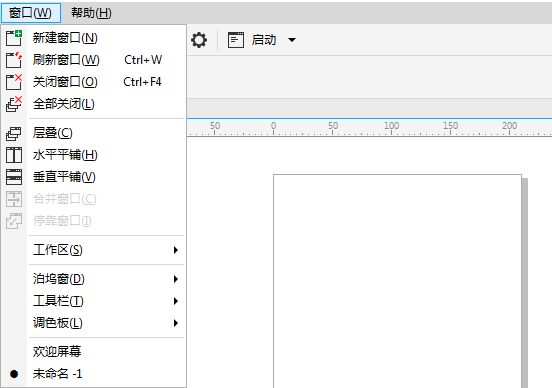This screenshot has height=388, width=552.
Task: Click the Close Window icon with red X
Action: click(14, 82)
